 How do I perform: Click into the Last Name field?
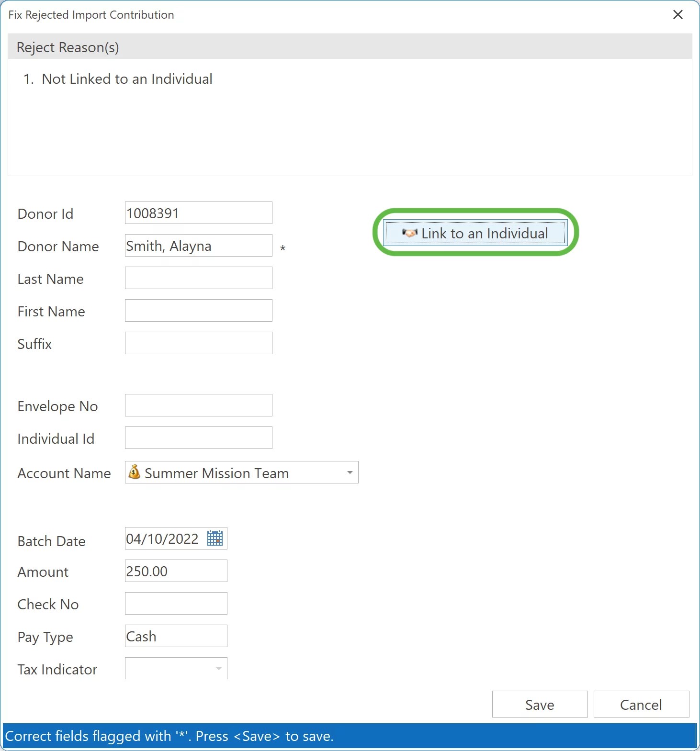point(199,278)
